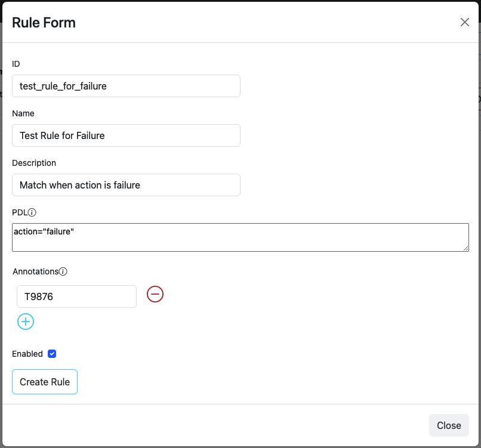Click the PDL text area resize handle

pos(465,248)
